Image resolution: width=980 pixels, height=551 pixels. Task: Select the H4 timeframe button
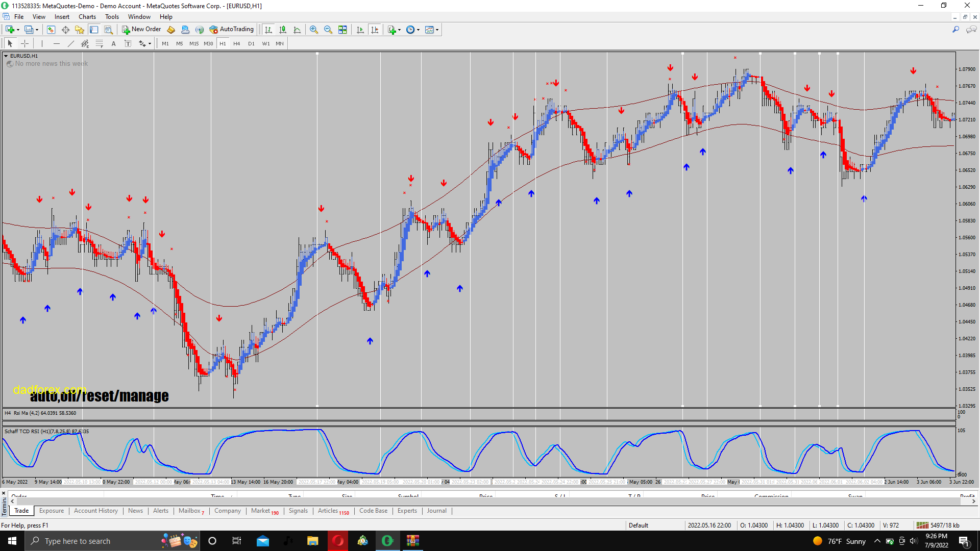tap(236, 44)
